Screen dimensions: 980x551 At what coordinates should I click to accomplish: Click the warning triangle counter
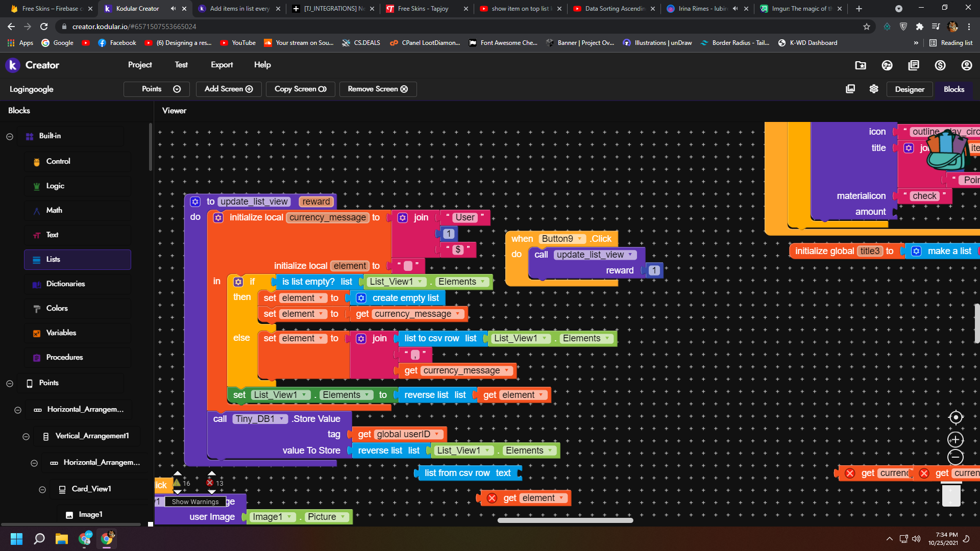(x=177, y=483)
